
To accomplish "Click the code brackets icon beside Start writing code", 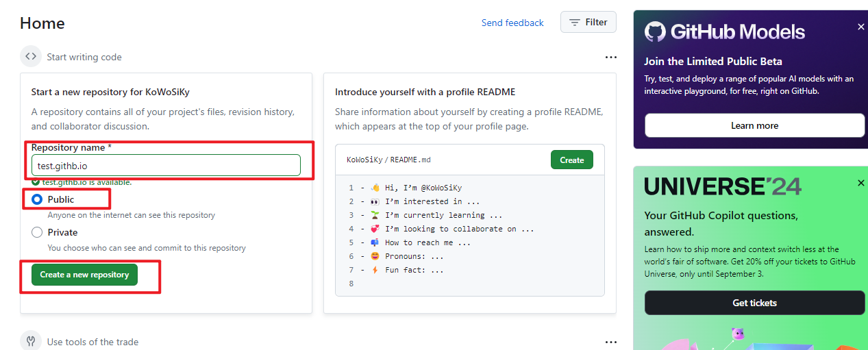I will point(30,57).
